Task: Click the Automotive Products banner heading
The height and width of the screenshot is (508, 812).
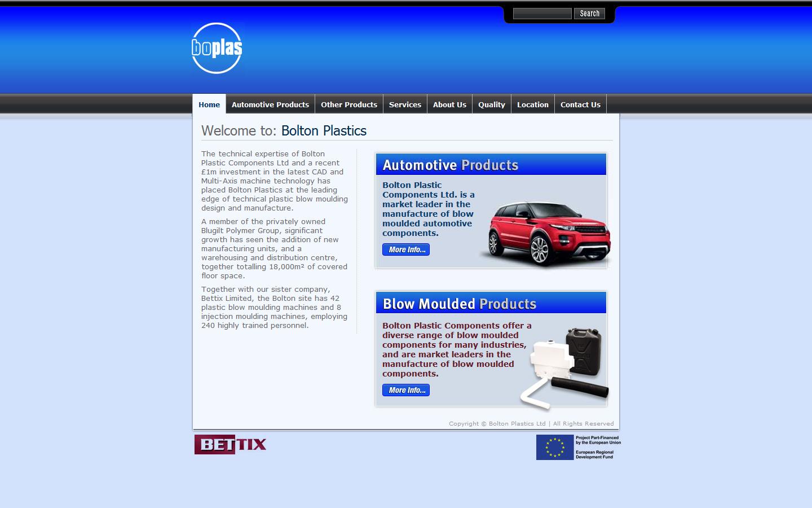Action: pyautogui.click(x=450, y=165)
